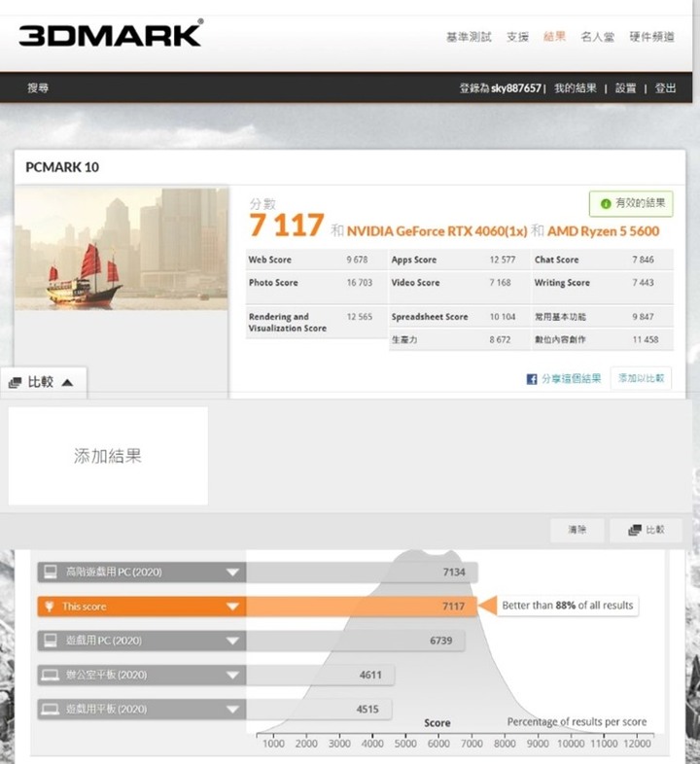Open the 名人堂 menu item
Image resolution: width=700 pixels, height=764 pixels.
(597, 37)
